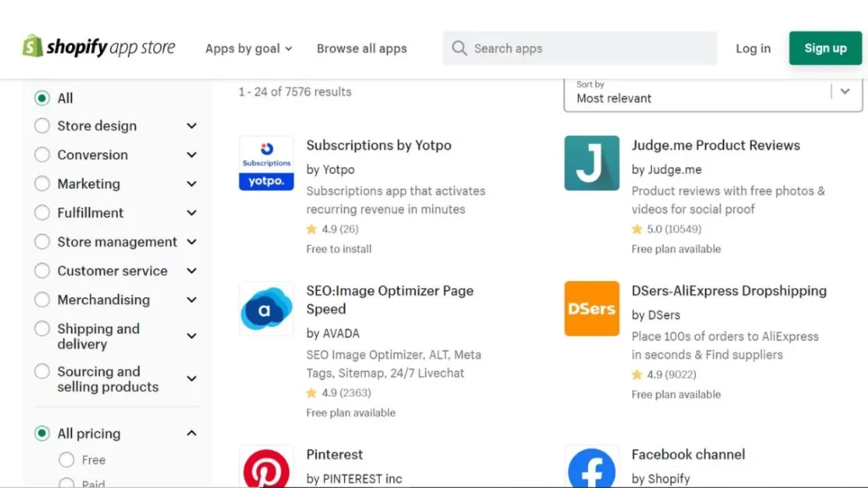Open SEO:Image Optimizer Page Speed title

click(390, 300)
